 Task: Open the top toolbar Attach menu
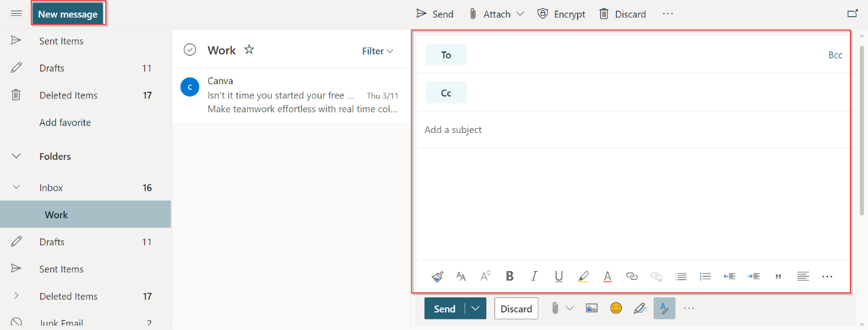(496, 14)
